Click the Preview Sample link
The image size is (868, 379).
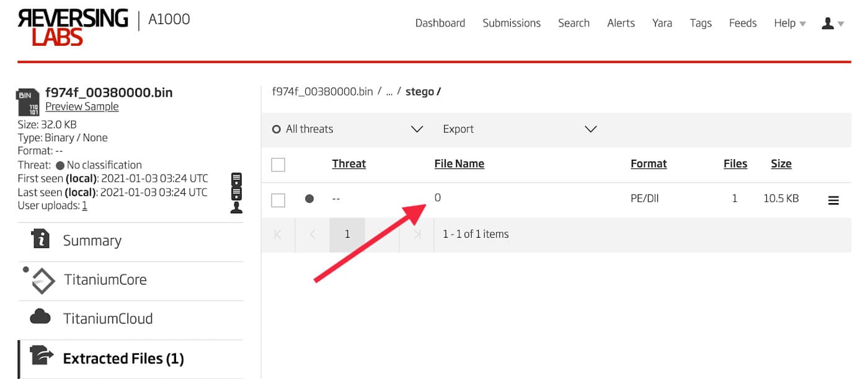click(82, 107)
